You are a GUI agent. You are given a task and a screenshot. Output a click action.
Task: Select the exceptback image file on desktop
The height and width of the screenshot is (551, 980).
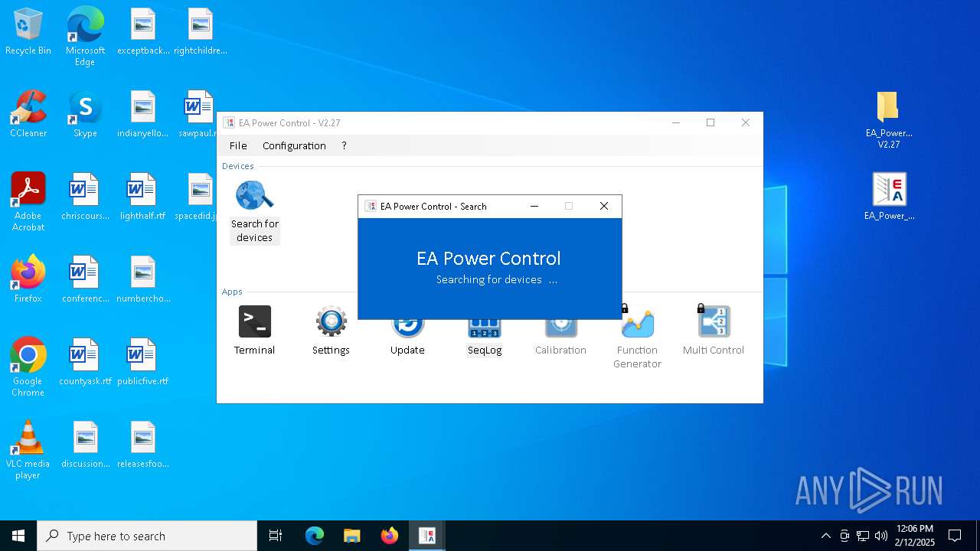pyautogui.click(x=143, y=31)
